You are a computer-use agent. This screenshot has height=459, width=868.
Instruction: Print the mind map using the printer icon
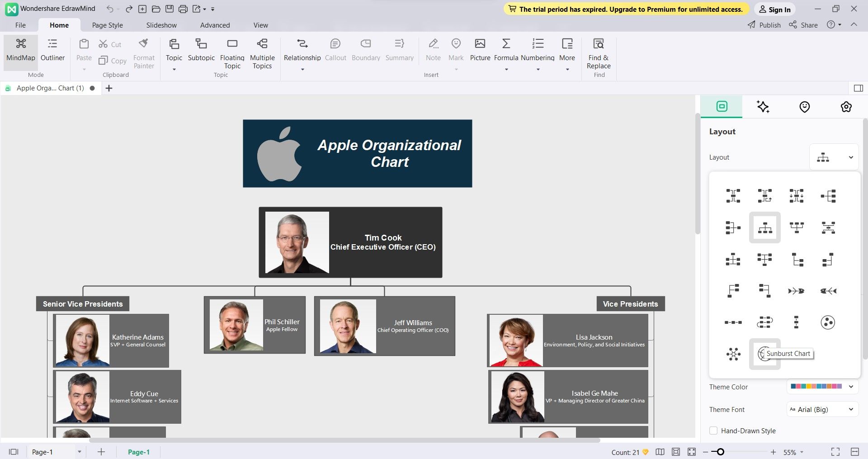(x=183, y=9)
